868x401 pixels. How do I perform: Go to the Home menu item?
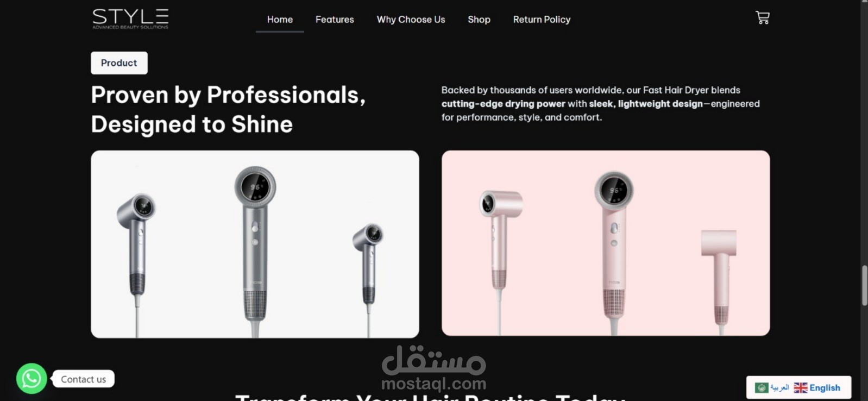tap(280, 20)
